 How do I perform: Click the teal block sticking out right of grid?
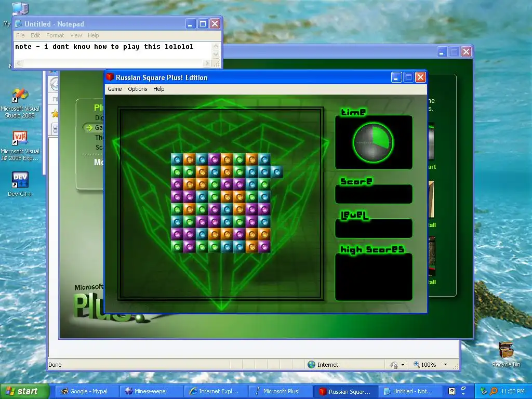pyautogui.click(x=276, y=172)
